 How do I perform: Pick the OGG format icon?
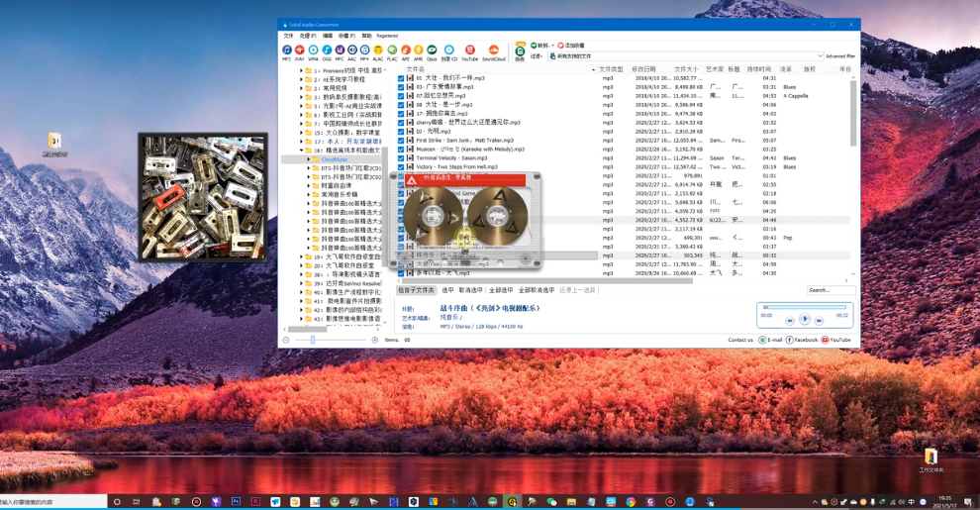tap(326, 51)
